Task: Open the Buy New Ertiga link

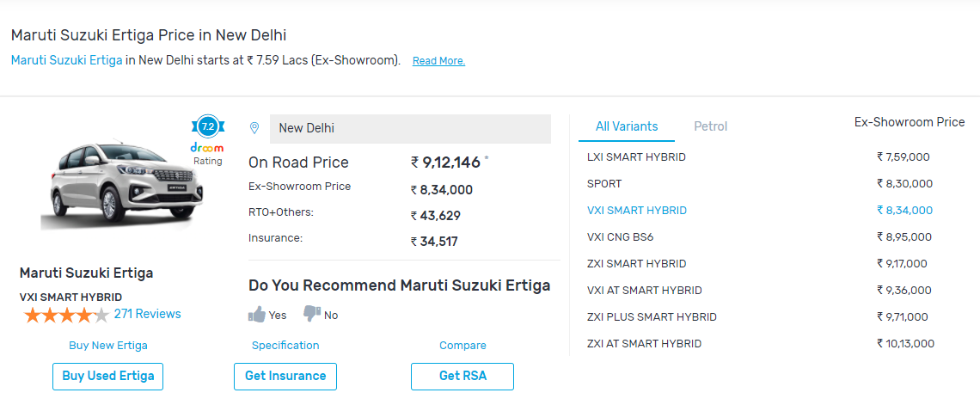Action: (x=108, y=346)
